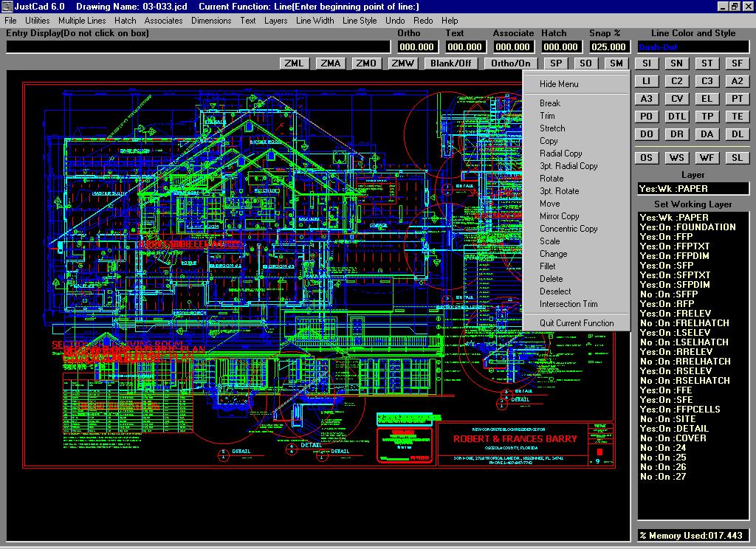Click the ZMW zoom window button
756x549 pixels.
coord(402,63)
